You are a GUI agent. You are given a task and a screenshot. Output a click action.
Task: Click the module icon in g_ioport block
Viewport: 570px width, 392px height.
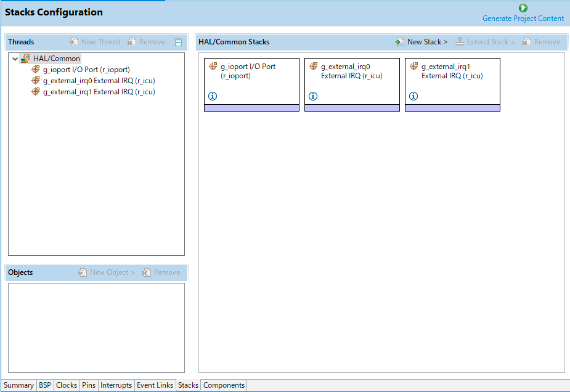213,67
